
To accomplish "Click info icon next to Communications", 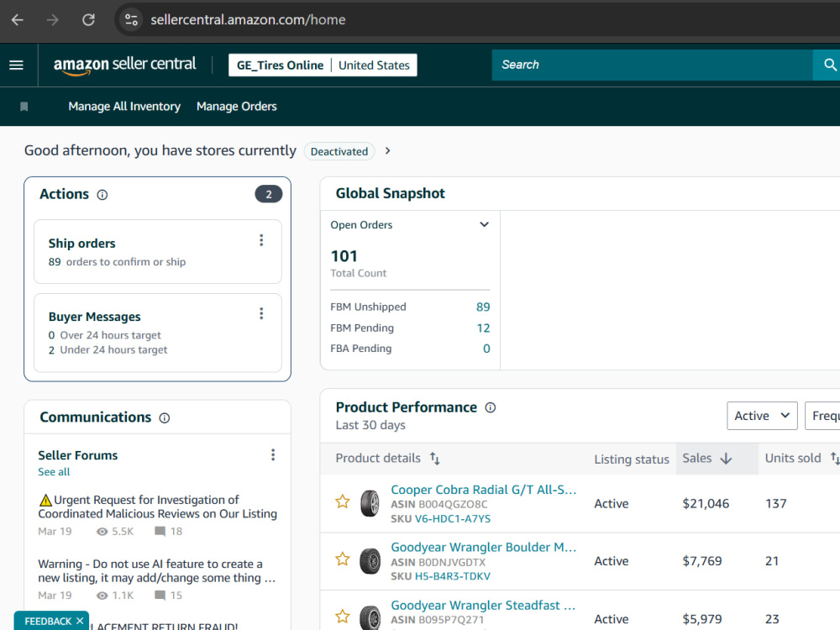I will click(x=165, y=417).
